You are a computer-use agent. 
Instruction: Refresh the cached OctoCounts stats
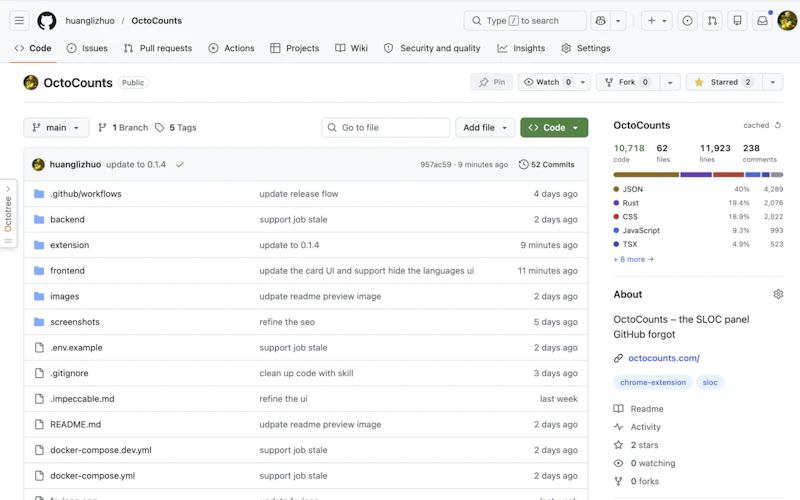[x=778, y=125]
